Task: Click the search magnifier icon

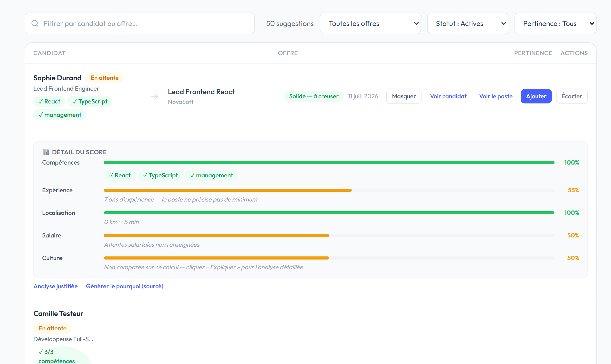Action: [35, 23]
